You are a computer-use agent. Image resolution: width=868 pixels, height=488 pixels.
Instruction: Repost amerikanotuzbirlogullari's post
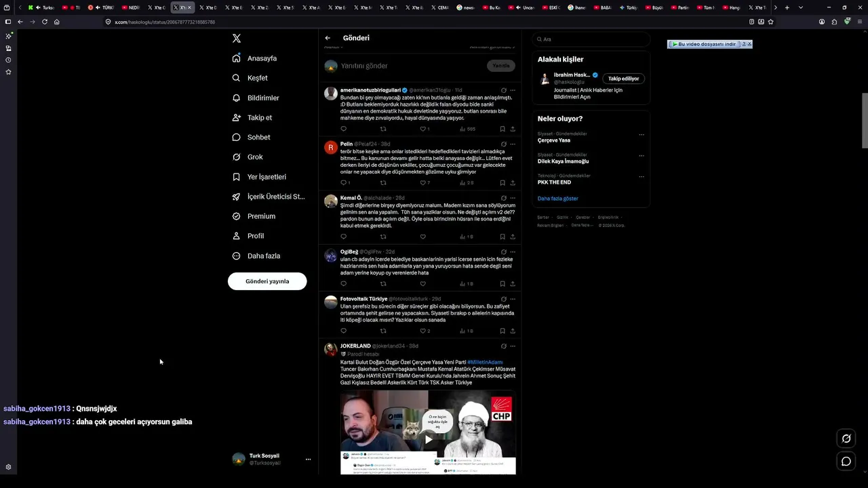383,129
